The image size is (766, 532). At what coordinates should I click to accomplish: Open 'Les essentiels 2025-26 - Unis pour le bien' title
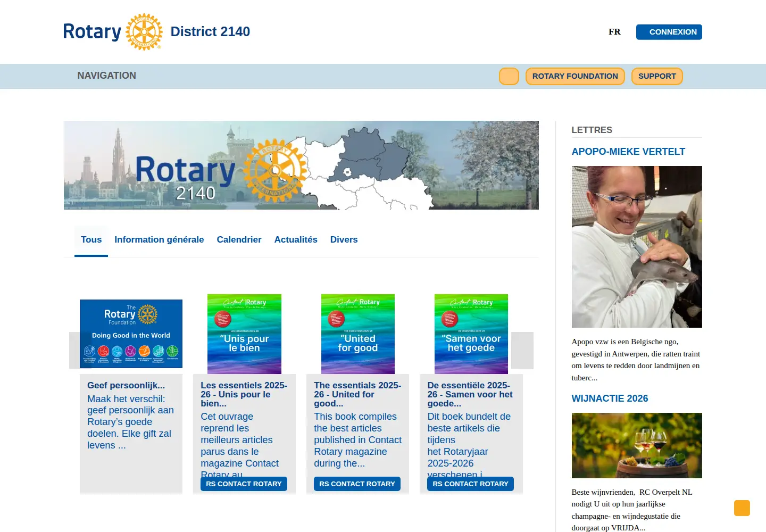click(x=244, y=394)
